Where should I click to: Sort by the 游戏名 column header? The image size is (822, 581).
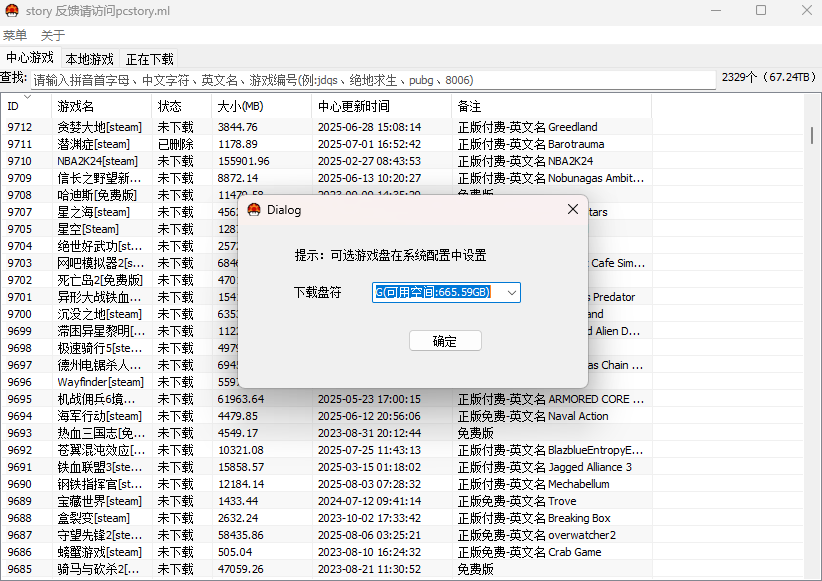[x=102, y=106]
